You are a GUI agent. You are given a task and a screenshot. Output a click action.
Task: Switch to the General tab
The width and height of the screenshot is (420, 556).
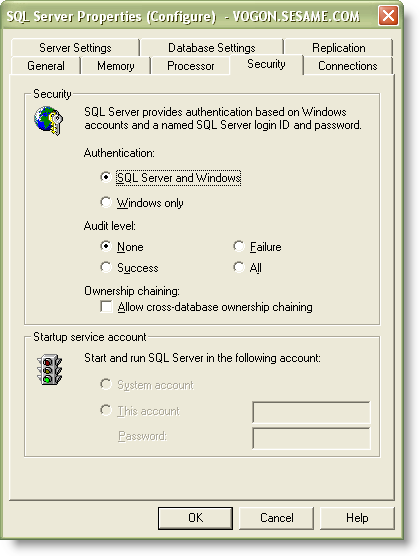tap(46, 66)
